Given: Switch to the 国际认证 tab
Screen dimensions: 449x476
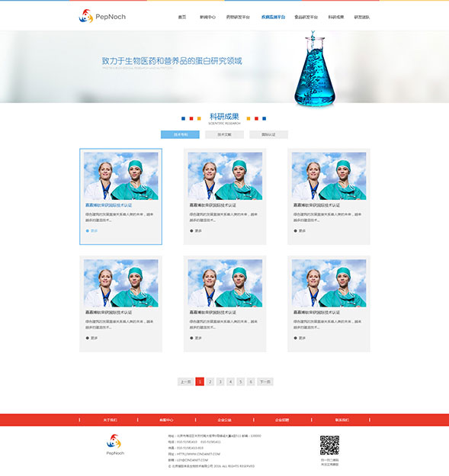Looking at the screenshot, I should pos(269,134).
